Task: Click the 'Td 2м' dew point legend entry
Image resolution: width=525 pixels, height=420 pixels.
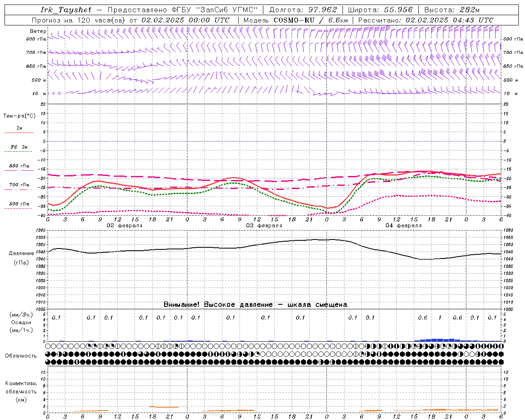Action: point(19,147)
